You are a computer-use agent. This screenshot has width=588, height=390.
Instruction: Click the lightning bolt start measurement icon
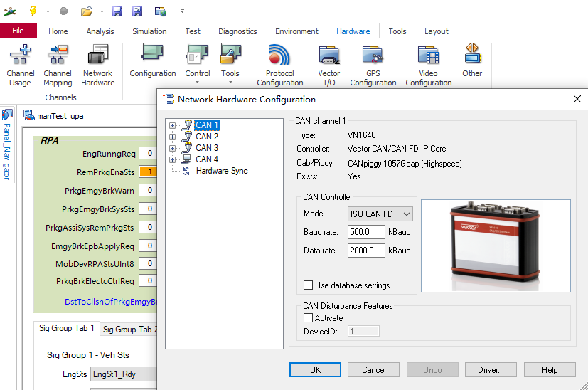click(x=33, y=11)
